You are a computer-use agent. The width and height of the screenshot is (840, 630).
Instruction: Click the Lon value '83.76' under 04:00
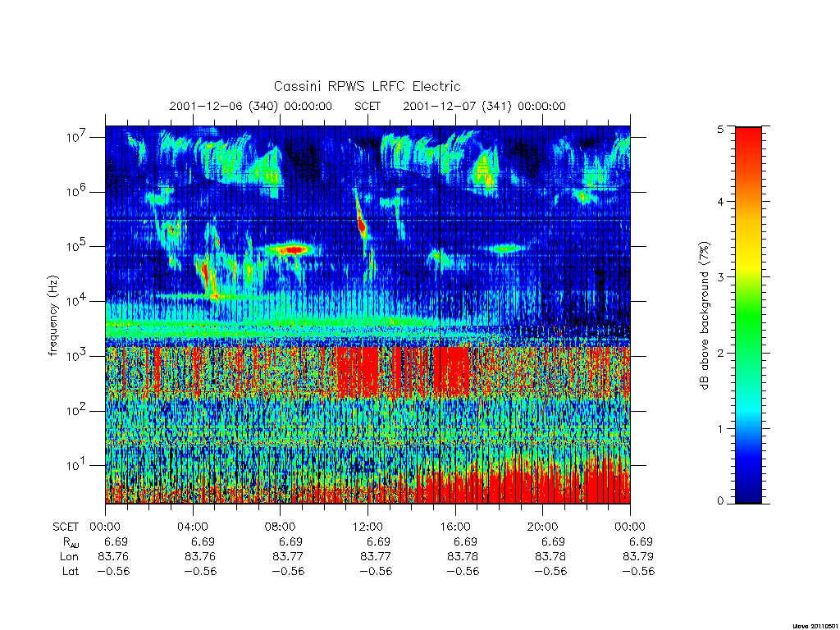pos(200,557)
